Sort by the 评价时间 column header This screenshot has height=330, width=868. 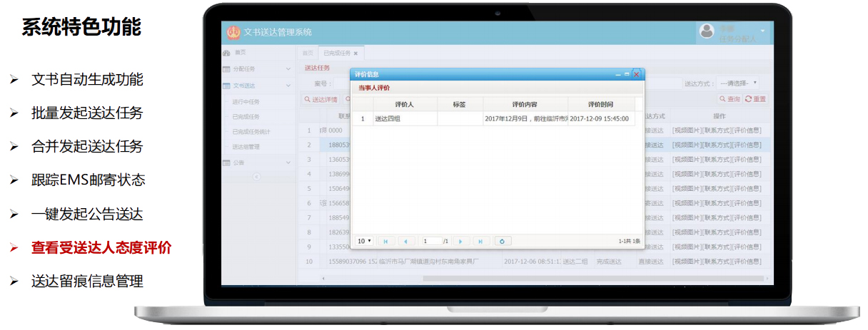pyautogui.click(x=600, y=104)
